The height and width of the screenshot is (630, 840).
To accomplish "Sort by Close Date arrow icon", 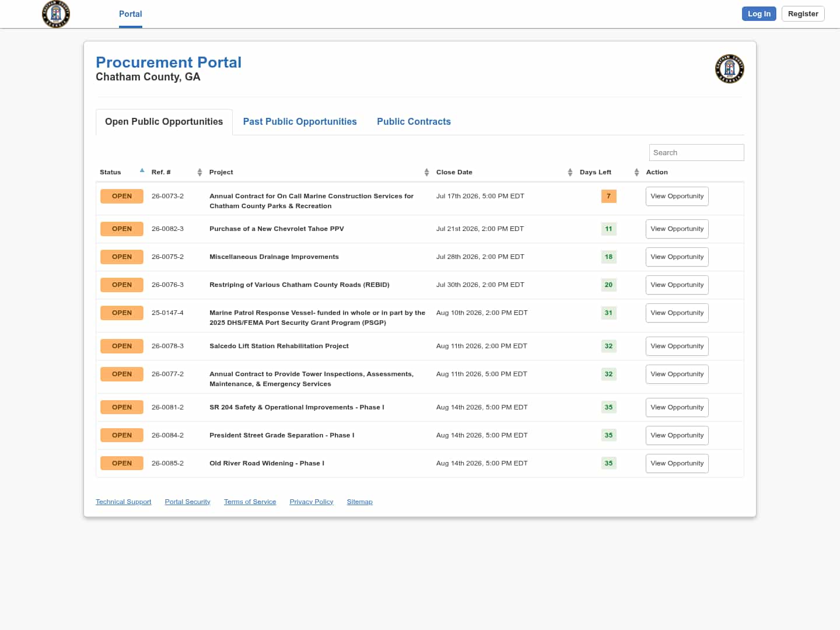I will [570, 172].
